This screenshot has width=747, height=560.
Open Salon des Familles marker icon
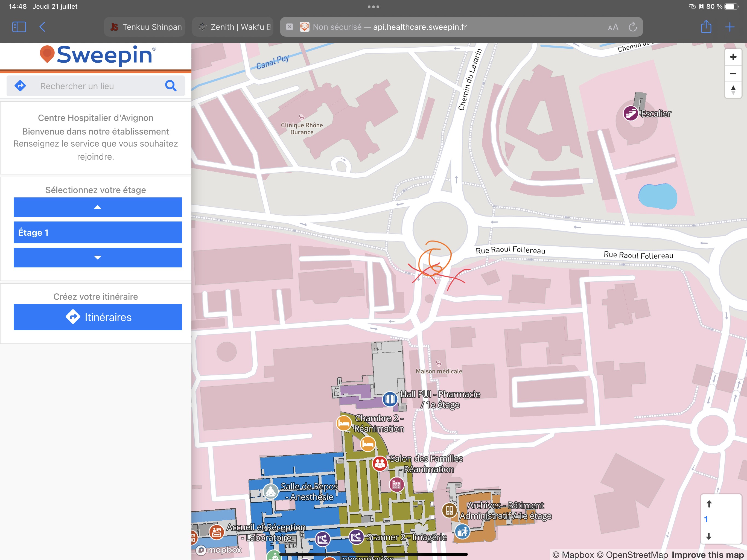click(x=380, y=463)
